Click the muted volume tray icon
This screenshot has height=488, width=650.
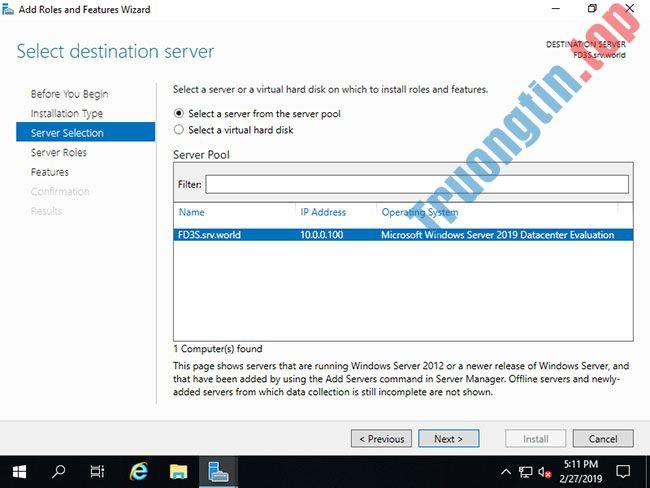tap(544, 472)
